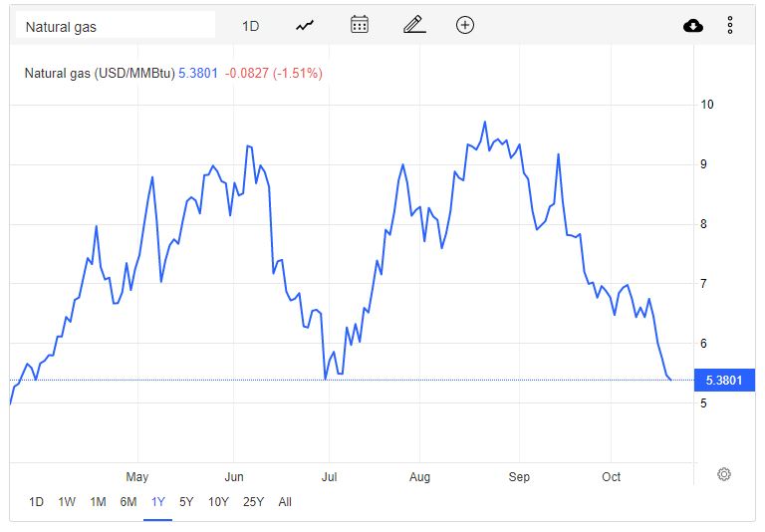This screenshot has width=765, height=532.
Task: Click the Natural gas search field
Action: tap(113, 26)
